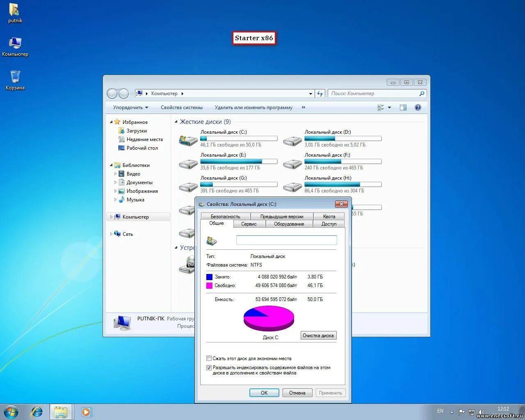The image size is (525, 420).
Task: Switch to the Квота tab
Action: click(x=329, y=216)
